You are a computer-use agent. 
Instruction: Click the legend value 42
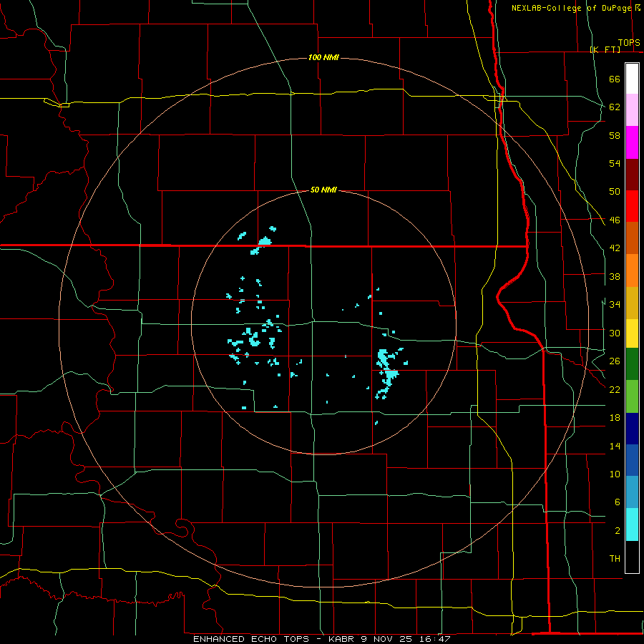click(615, 248)
